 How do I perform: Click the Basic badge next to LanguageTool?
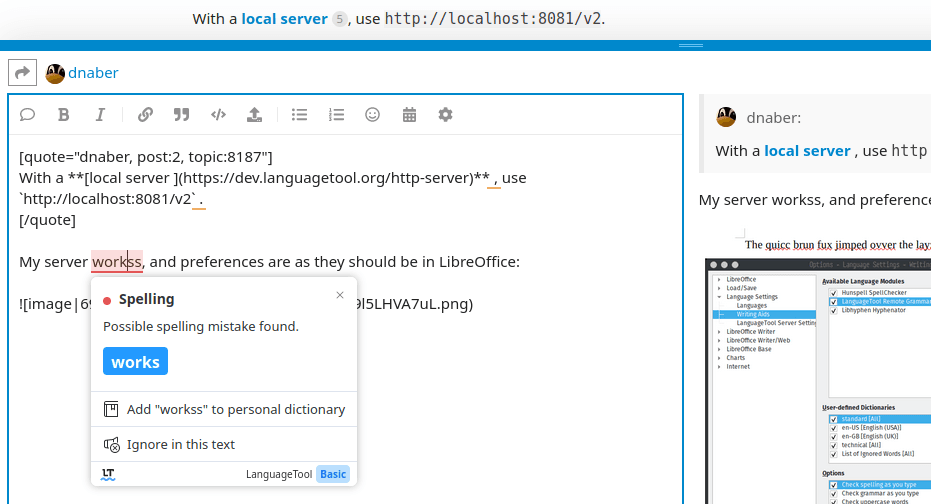point(332,474)
